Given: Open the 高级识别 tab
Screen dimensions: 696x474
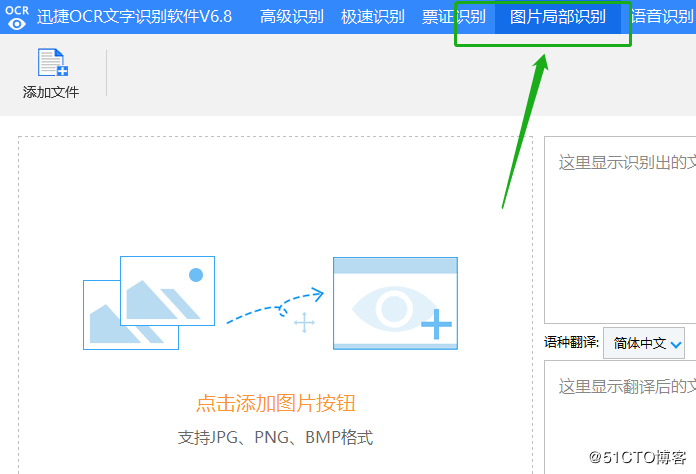Looking at the screenshot, I should pyautogui.click(x=292, y=17).
